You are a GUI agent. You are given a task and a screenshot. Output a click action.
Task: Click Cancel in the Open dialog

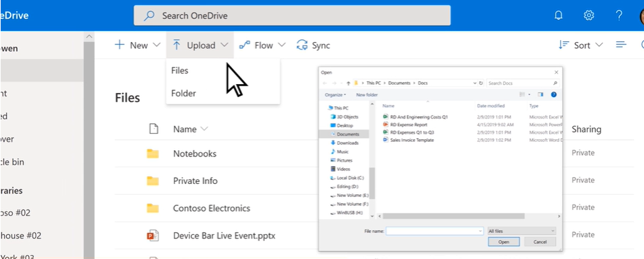[540, 242]
